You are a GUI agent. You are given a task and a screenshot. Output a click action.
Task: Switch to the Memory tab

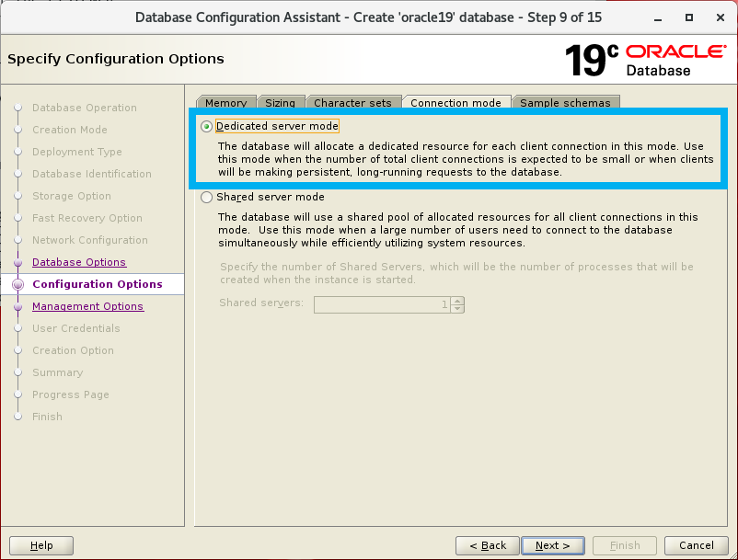point(226,102)
